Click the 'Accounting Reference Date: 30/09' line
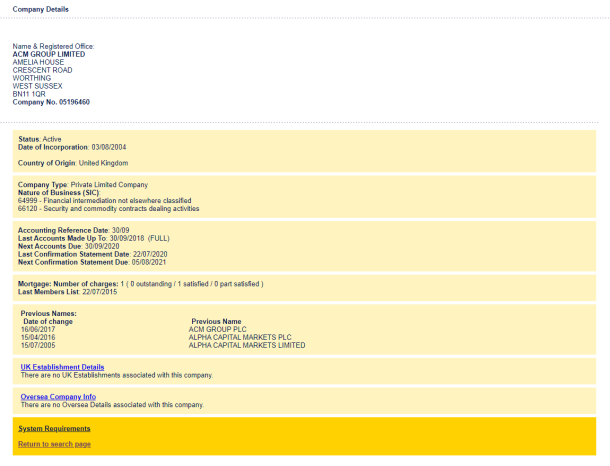Image resolution: width=610 pixels, height=466 pixels. [74, 230]
